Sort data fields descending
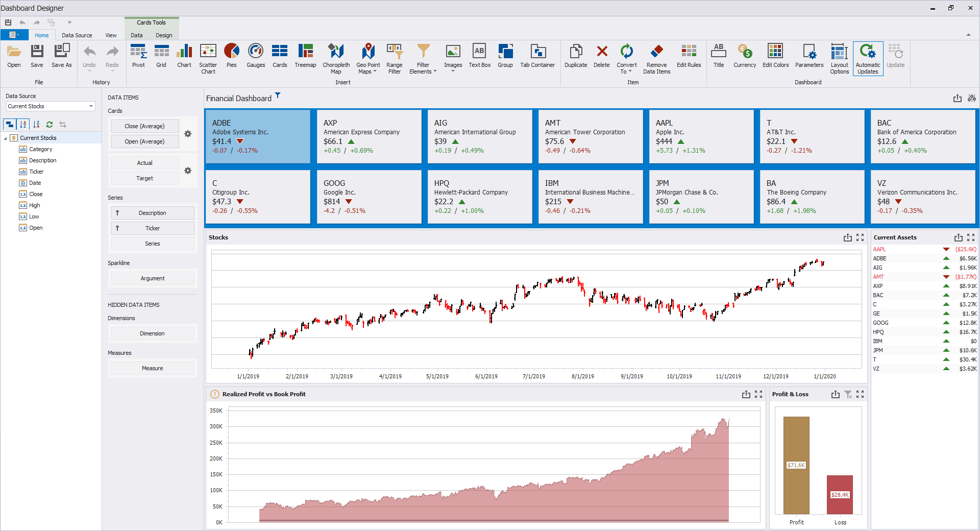Image resolution: width=980 pixels, height=531 pixels. 36,124
